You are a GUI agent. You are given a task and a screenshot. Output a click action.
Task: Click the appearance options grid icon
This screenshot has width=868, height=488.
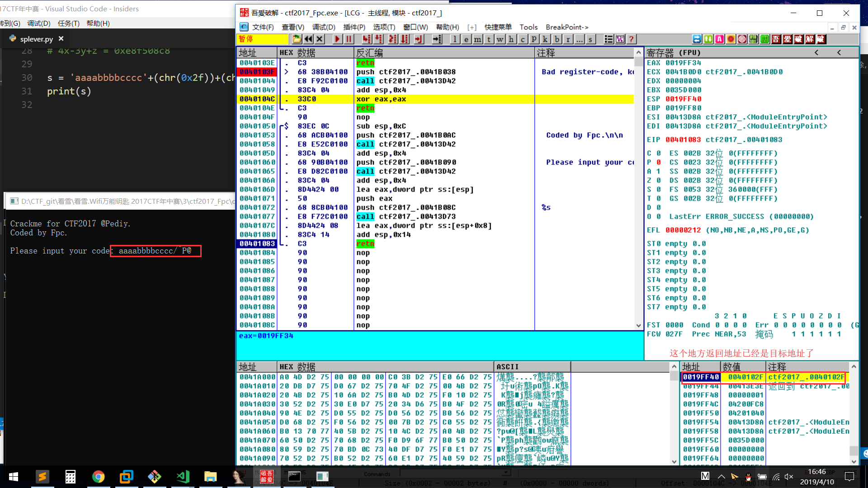[620, 39]
